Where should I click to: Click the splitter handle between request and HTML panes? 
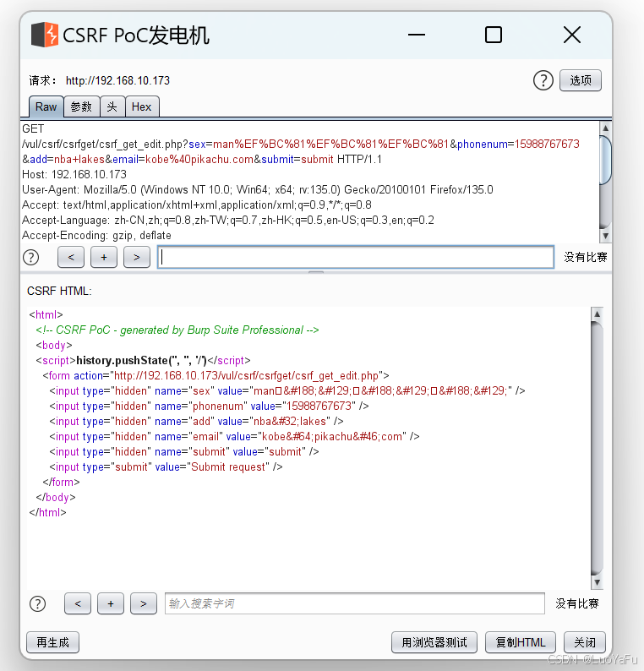[x=316, y=272]
